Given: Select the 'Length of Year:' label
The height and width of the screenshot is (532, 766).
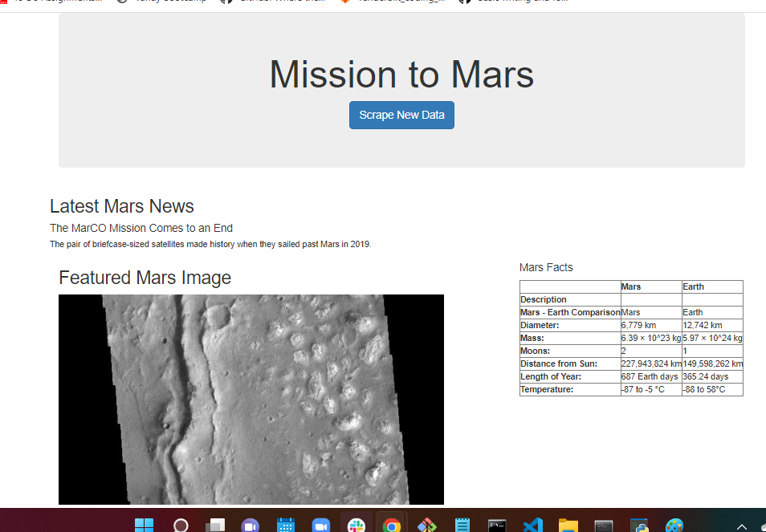Looking at the screenshot, I should pos(570,376).
